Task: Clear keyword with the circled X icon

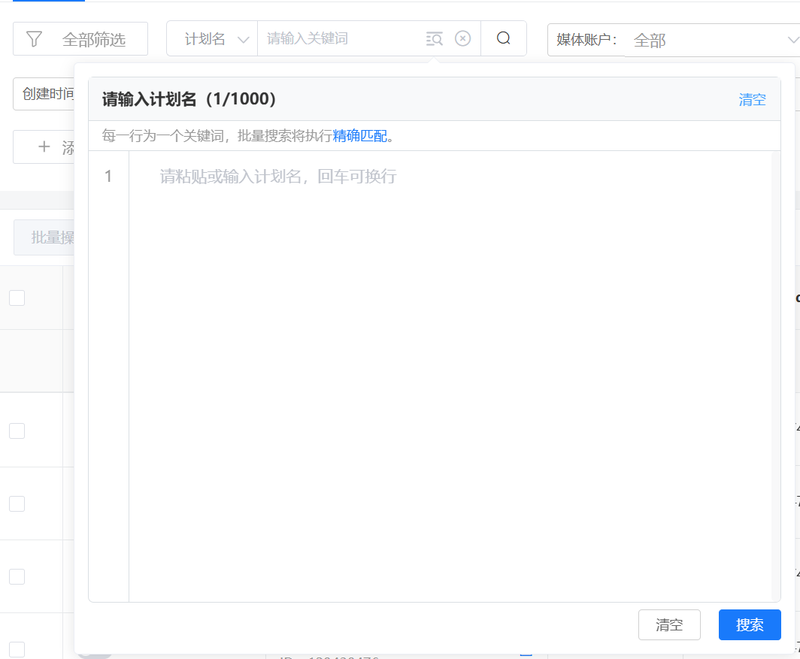Action: tap(462, 39)
